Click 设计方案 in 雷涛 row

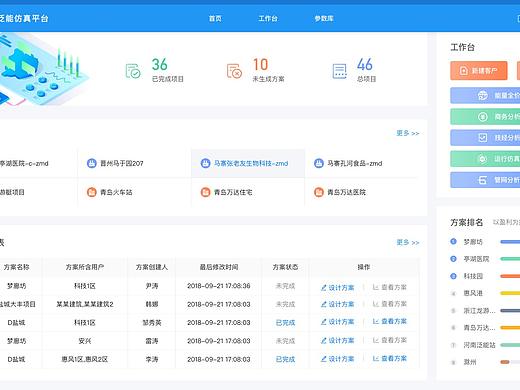click(337, 340)
